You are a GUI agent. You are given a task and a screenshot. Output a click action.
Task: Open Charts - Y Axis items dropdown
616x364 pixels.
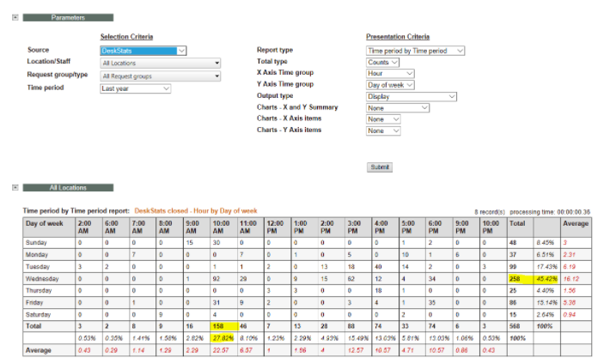pos(383,130)
